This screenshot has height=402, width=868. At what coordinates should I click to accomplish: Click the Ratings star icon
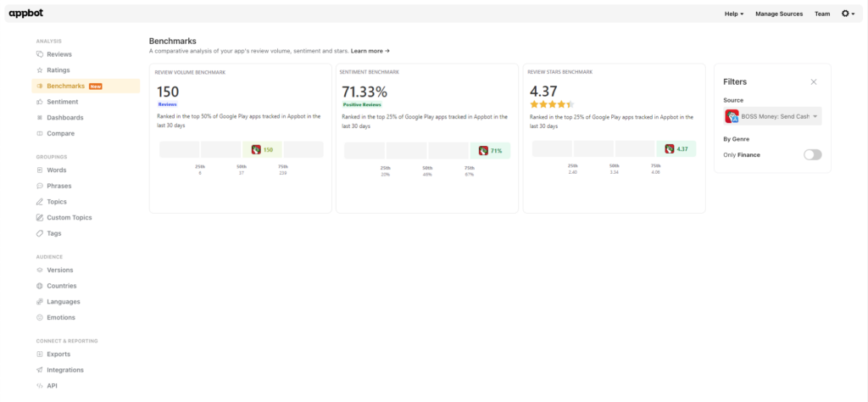(40, 70)
